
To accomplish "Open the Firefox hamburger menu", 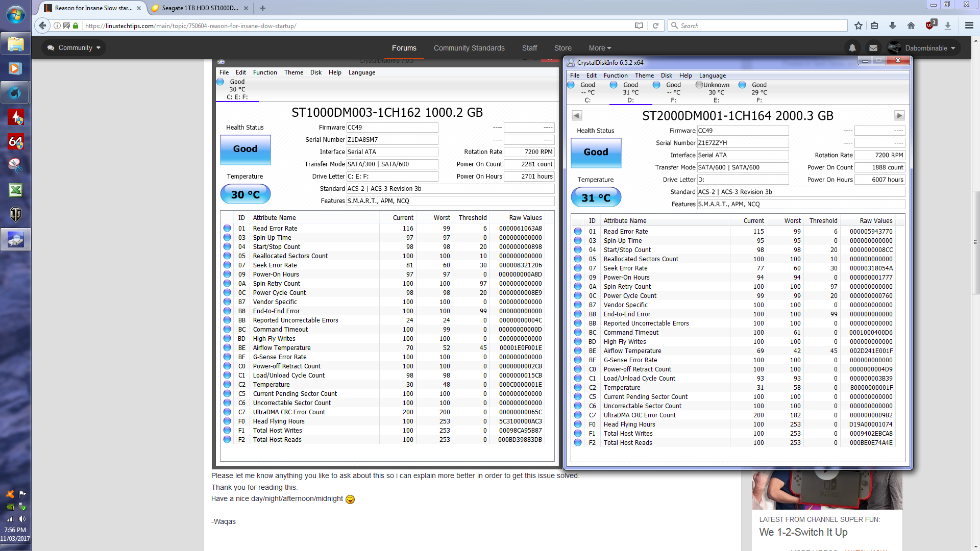I will pos(969,26).
